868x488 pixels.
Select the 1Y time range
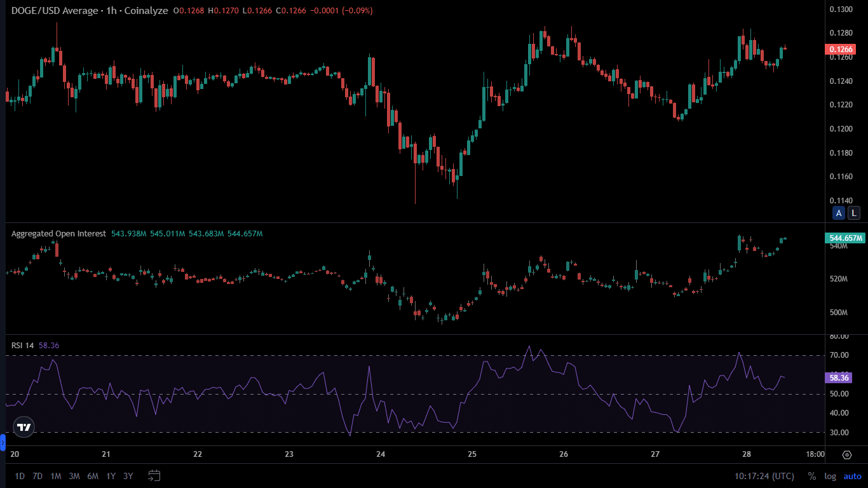click(x=111, y=476)
